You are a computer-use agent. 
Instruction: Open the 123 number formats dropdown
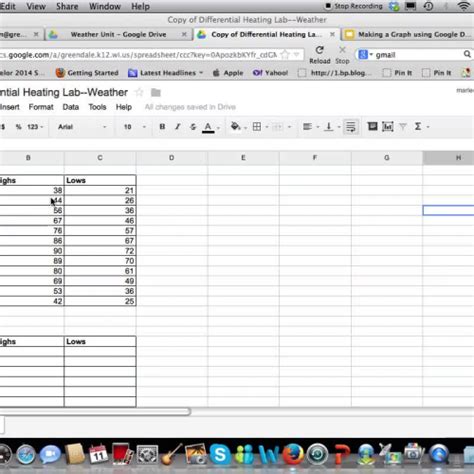click(x=35, y=127)
